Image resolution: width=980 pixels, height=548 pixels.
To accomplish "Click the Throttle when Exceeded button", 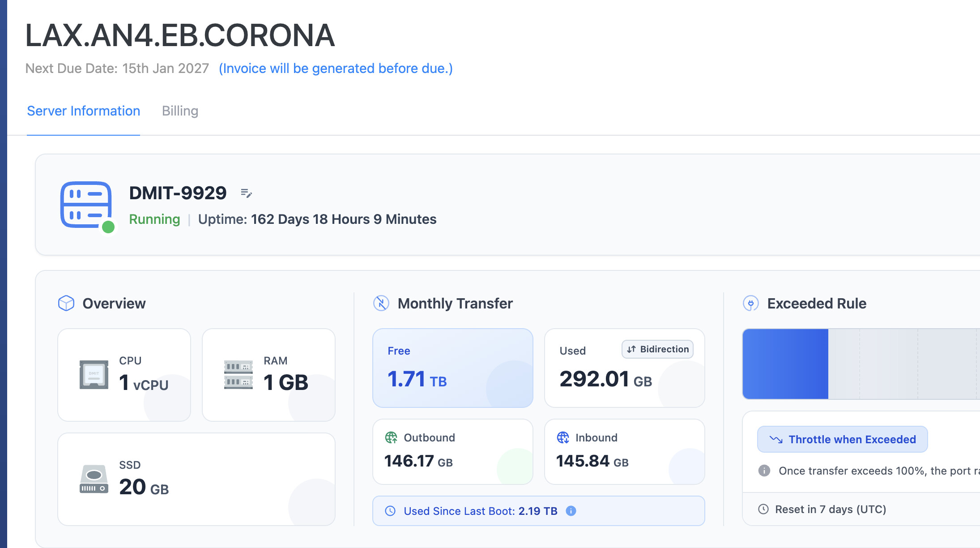I will (x=842, y=439).
